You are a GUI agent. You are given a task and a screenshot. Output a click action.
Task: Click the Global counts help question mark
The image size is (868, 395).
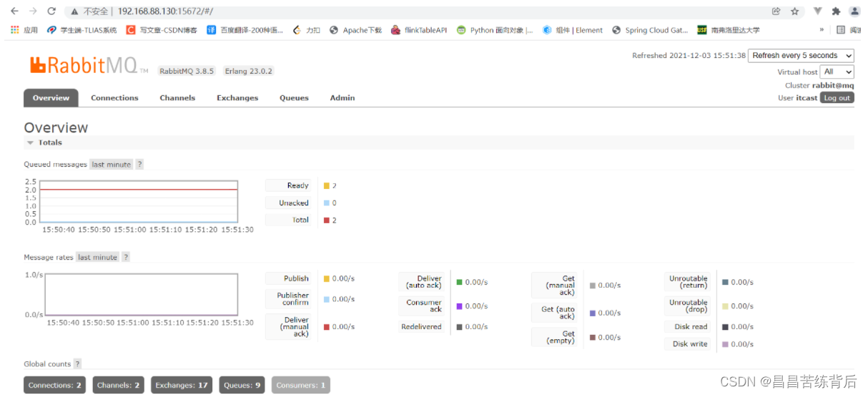(77, 364)
